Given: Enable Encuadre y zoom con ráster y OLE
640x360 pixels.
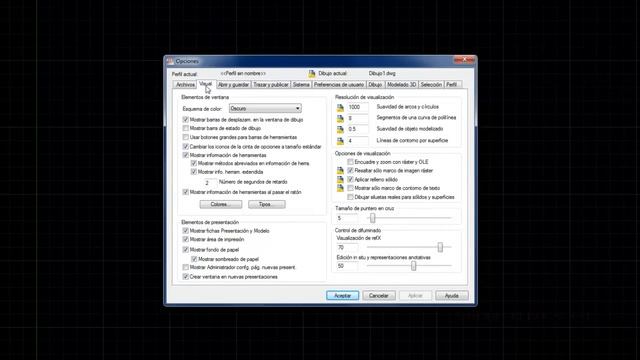Looking at the screenshot, I should tap(350, 162).
